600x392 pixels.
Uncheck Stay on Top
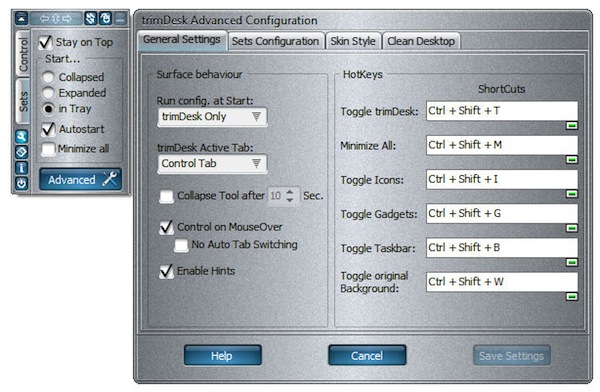[46, 42]
